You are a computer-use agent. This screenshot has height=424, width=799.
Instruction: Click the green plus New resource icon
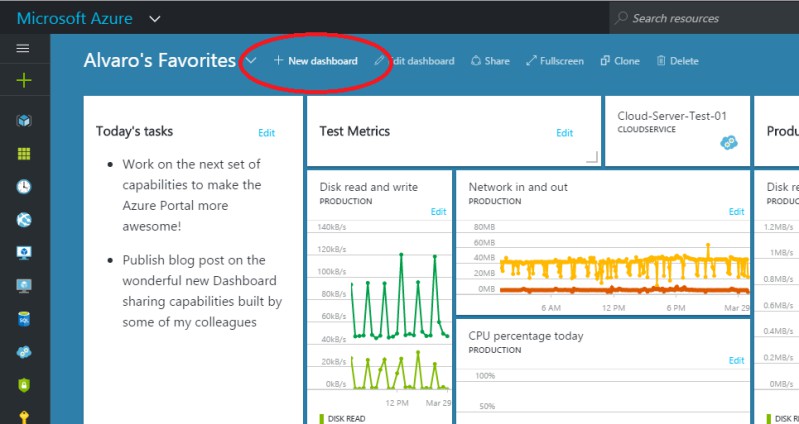(23, 80)
